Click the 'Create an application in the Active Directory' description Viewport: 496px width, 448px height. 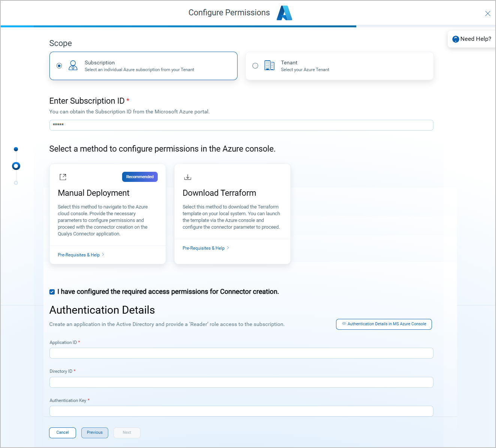point(167,324)
